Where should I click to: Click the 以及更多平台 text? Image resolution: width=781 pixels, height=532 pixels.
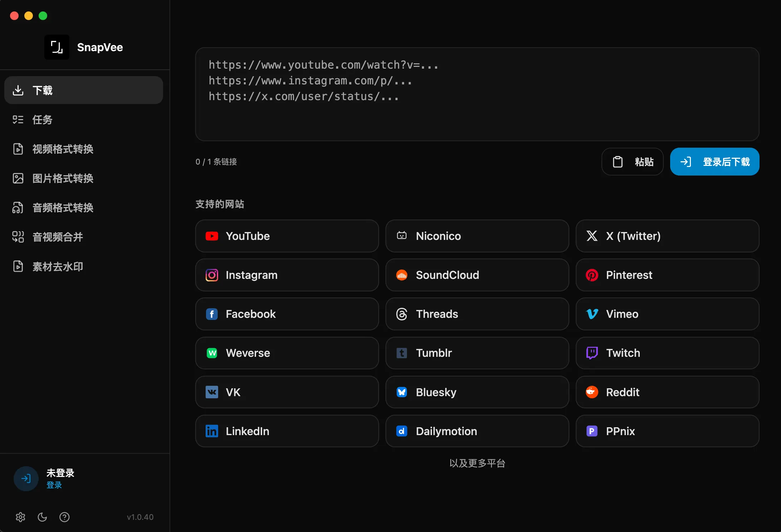[x=477, y=463]
